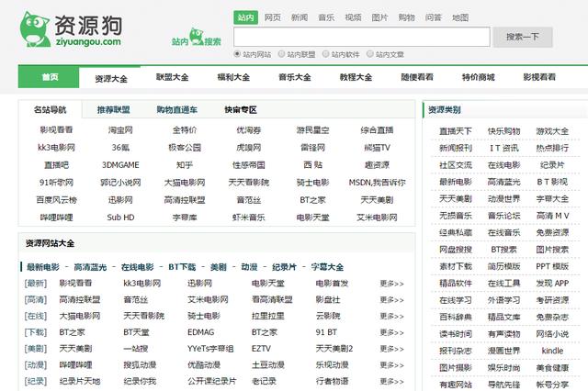Image resolution: width=588 pixels, height=391 pixels.
Task: Switch to the 站内 search tab
Action: (x=245, y=17)
